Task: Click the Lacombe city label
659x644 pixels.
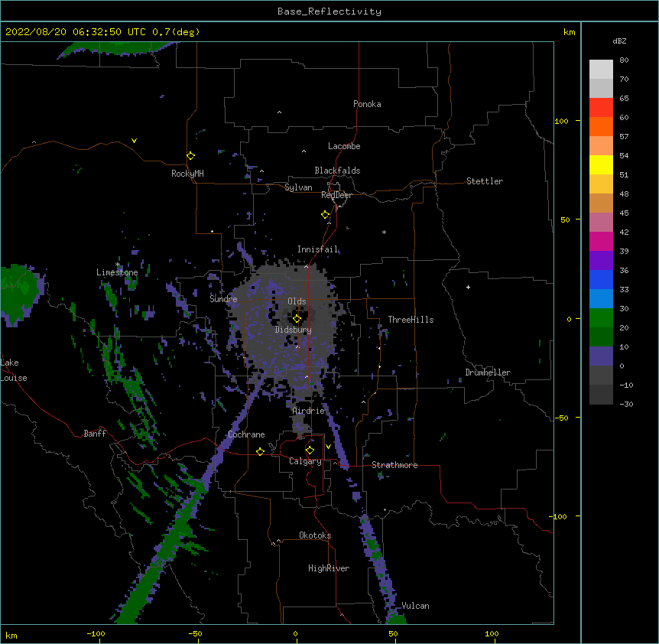Action: coord(344,146)
